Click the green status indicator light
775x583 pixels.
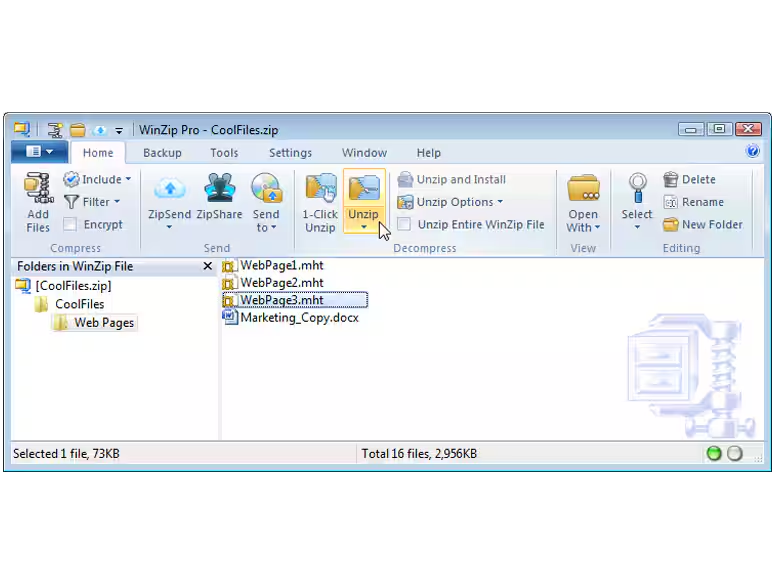714,453
